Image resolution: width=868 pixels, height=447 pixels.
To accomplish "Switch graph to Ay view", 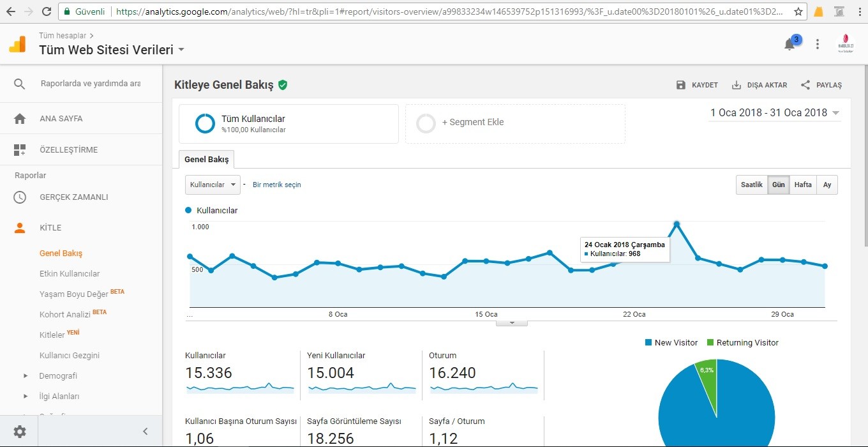I will (827, 185).
